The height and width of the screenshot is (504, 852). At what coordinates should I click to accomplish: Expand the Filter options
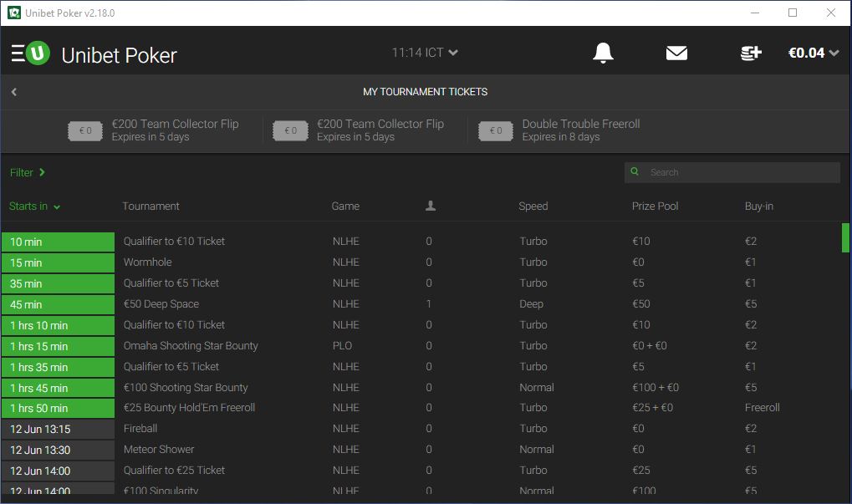(x=27, y=172)
